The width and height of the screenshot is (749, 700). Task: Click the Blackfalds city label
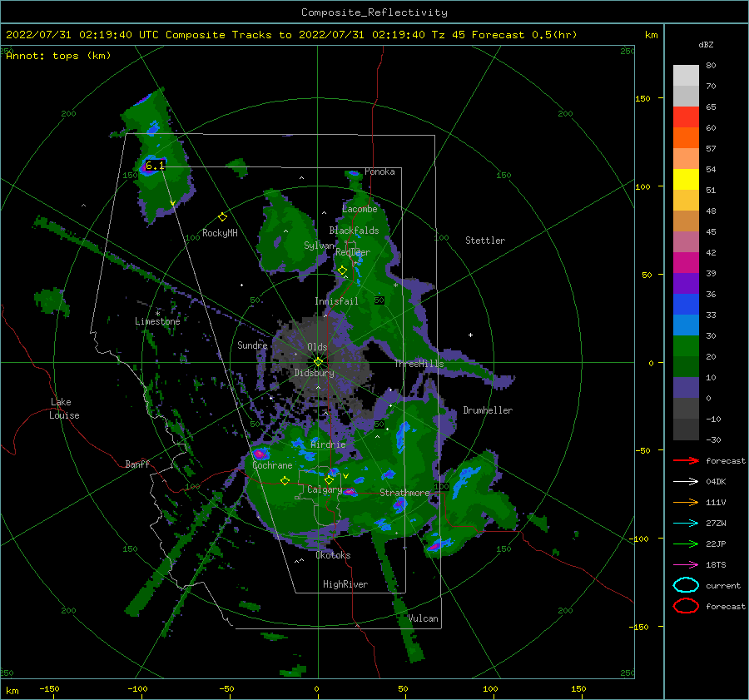354,231
